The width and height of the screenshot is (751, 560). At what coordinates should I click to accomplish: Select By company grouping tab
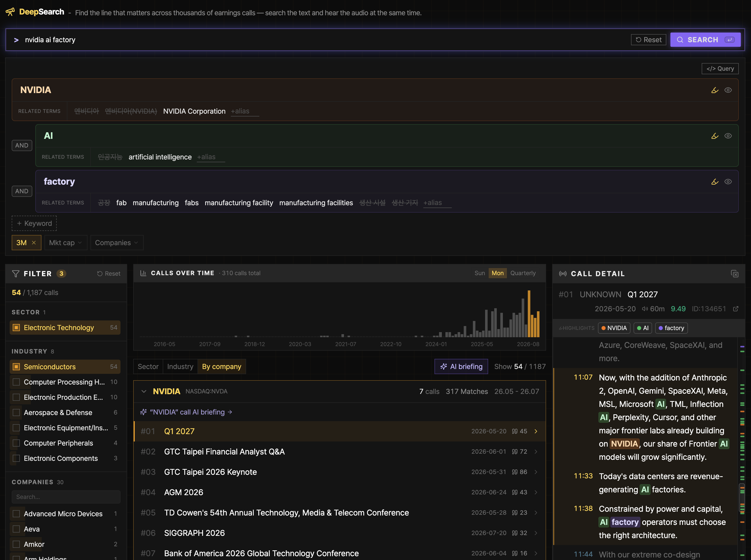point(222,366)
